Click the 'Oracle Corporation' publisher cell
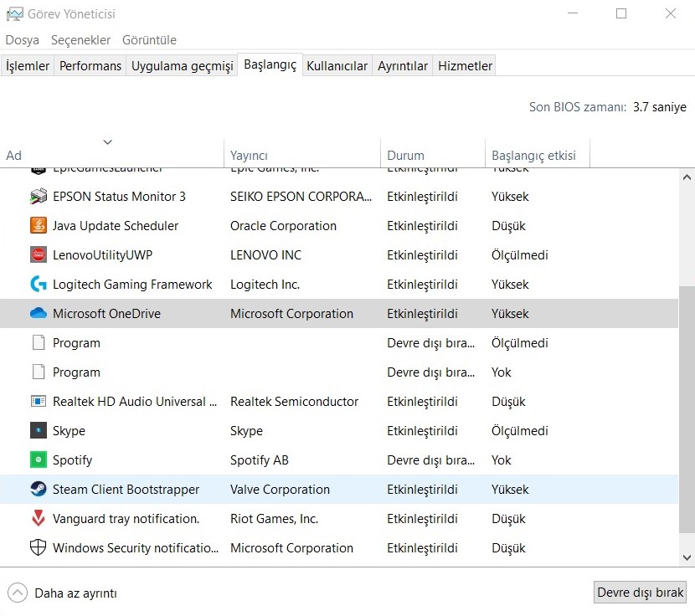This screenshot has height=616, width=695. pos(283,226)
